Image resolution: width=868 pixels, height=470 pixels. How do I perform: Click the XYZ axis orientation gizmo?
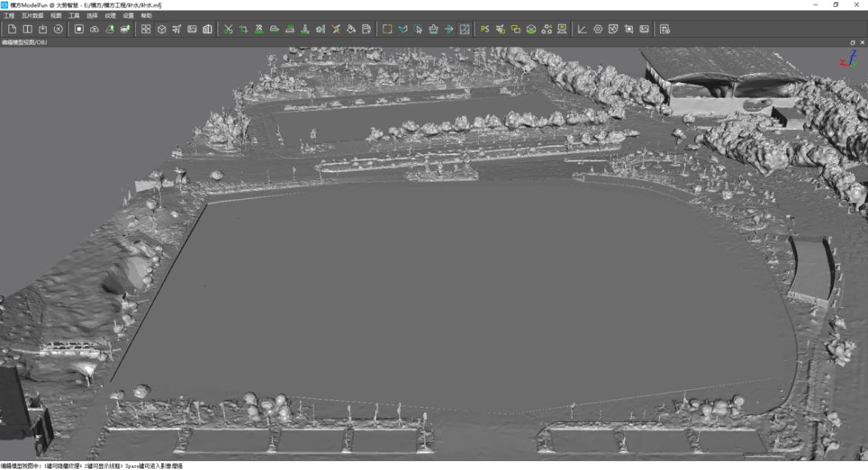point(848,59)
